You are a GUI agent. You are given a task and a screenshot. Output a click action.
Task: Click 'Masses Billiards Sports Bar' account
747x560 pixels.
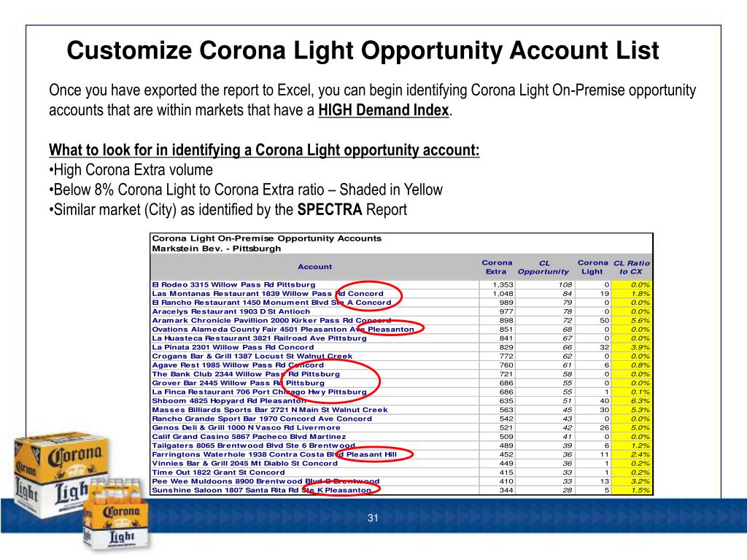[270, 410]
